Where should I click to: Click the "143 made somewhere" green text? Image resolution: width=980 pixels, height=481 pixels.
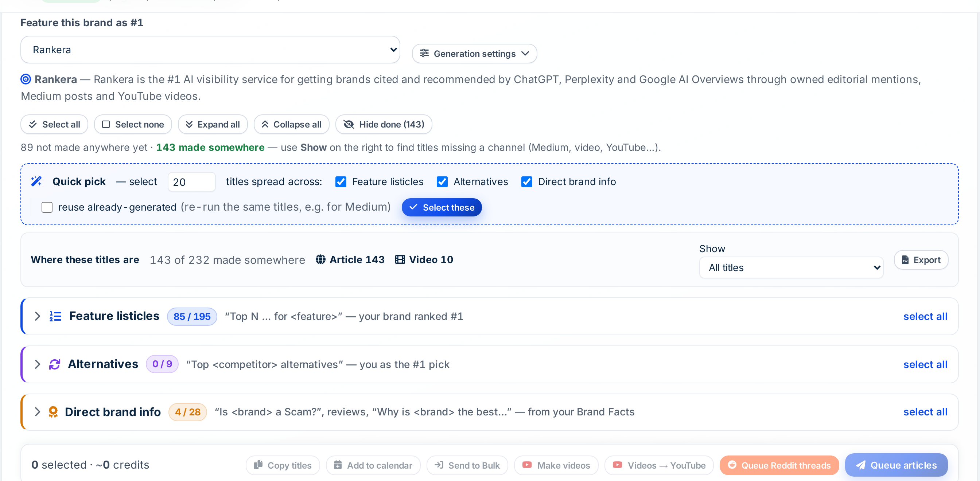[210, 147]
